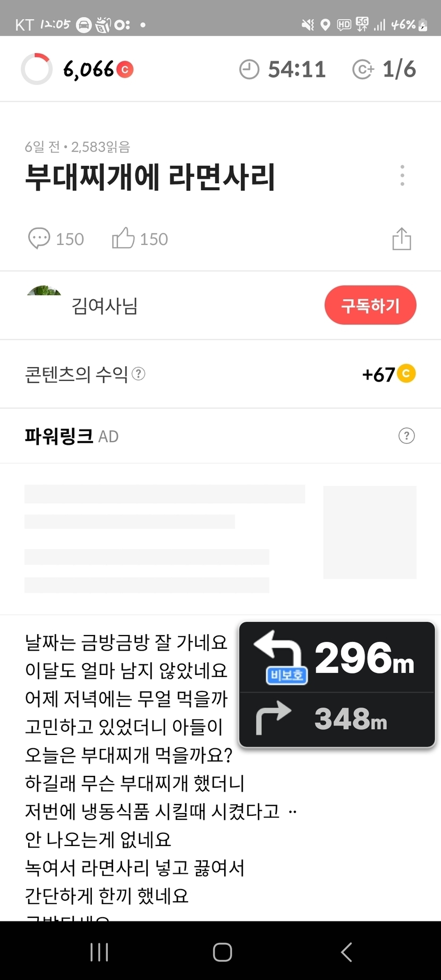Tap the right-turn 348m navigation row
441x980 pixels.
(337, 719)
